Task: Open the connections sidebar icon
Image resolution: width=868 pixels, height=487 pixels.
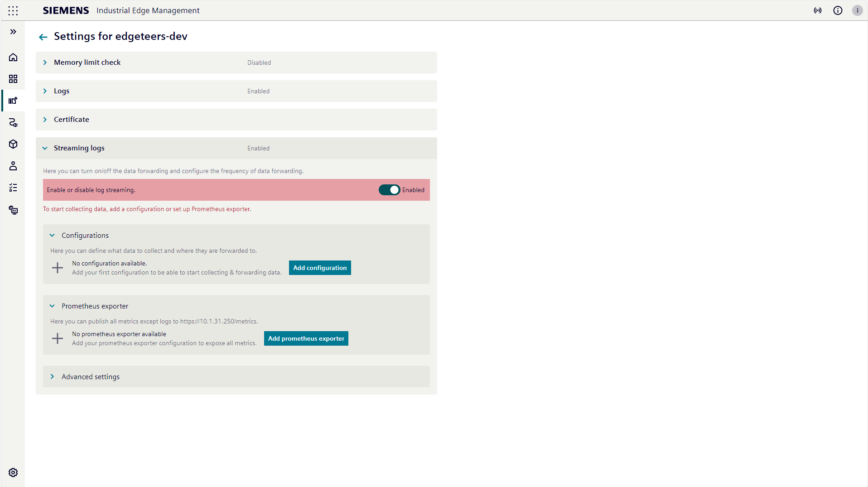Action: coord(13,122)
